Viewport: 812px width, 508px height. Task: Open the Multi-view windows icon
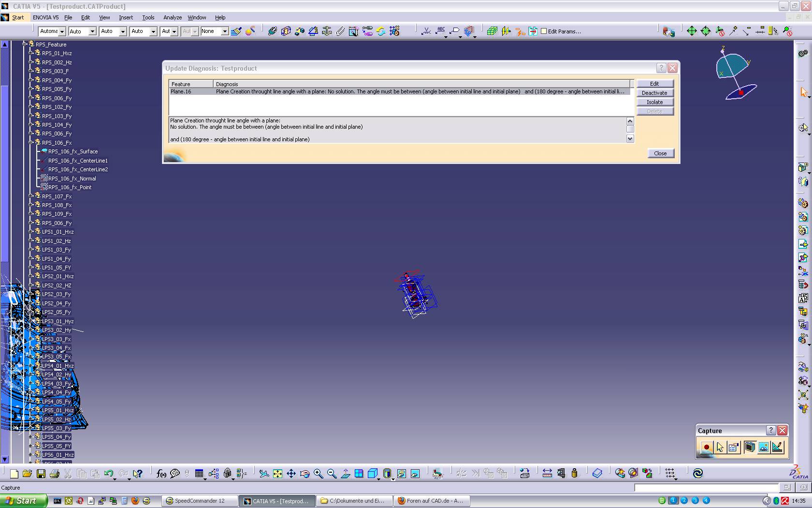pos(359,474)
